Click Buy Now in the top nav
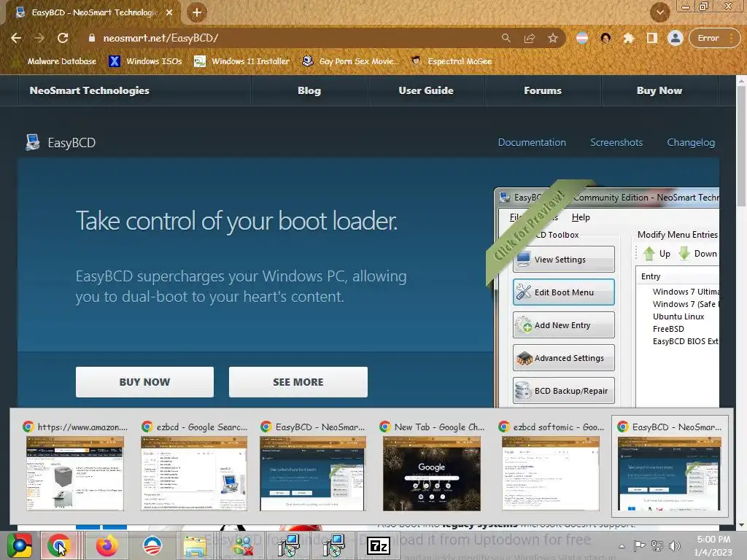 click(659, 90)
